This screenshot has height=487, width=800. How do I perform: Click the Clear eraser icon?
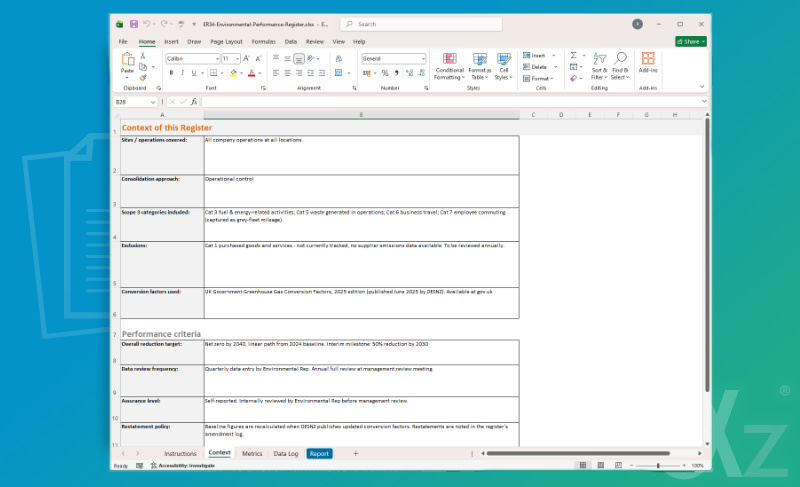pyautogui.click(x=573, y=79)
